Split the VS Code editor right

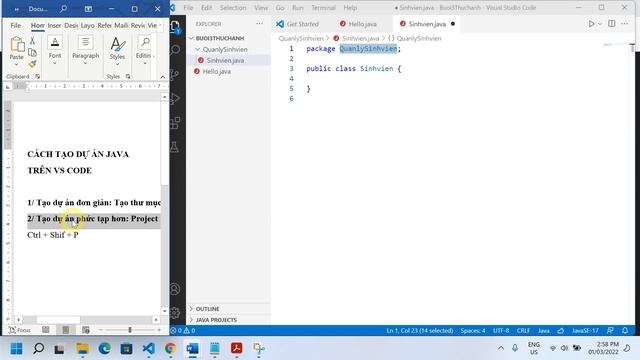(611, 24)
